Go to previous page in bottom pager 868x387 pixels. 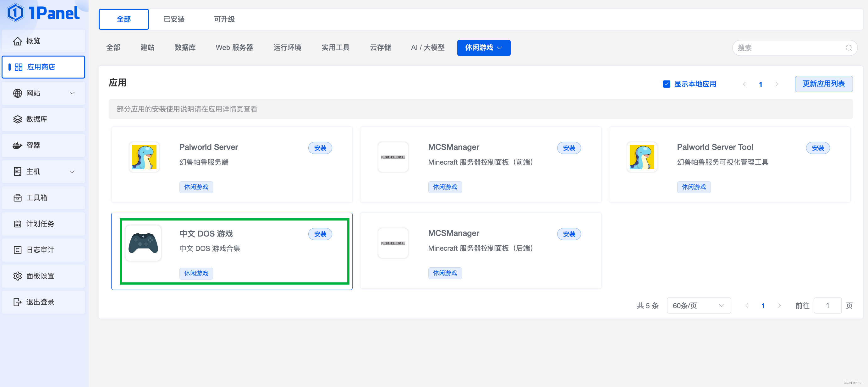(x=747, y=306)
